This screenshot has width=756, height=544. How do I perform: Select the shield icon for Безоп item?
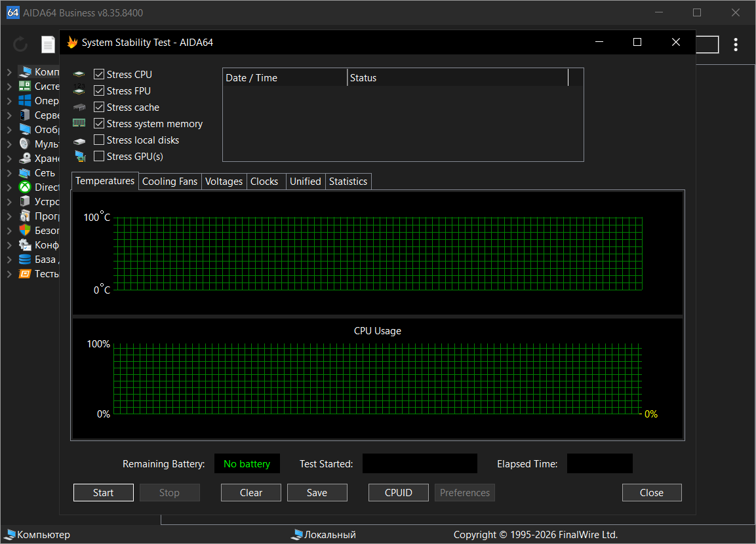tap(25, 230)
